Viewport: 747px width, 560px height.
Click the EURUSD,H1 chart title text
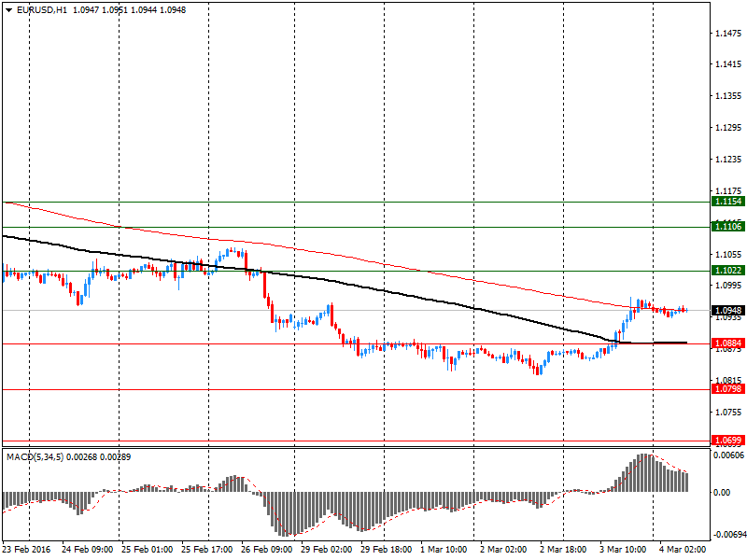coord(41,10)
